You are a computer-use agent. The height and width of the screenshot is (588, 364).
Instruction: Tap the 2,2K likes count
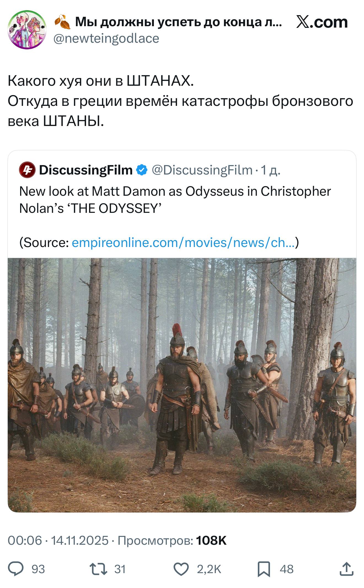[209, 569]
